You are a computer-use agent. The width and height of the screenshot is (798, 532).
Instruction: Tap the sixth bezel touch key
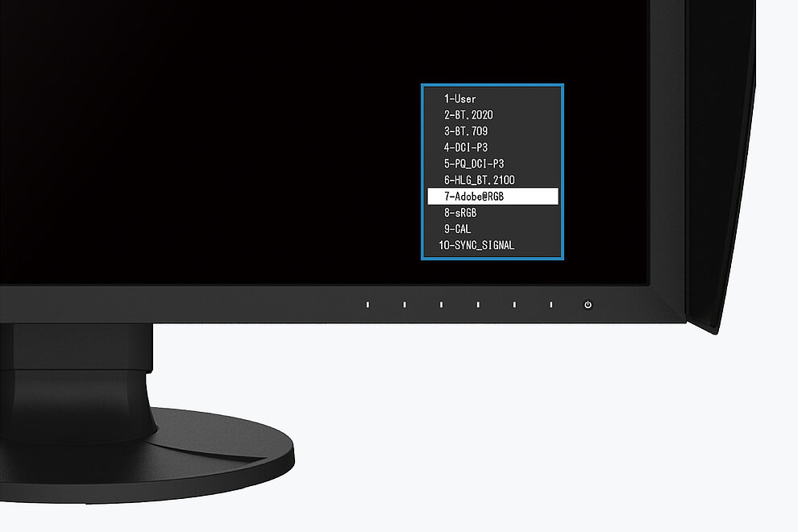pyautogui.click(x=551, y=305)
